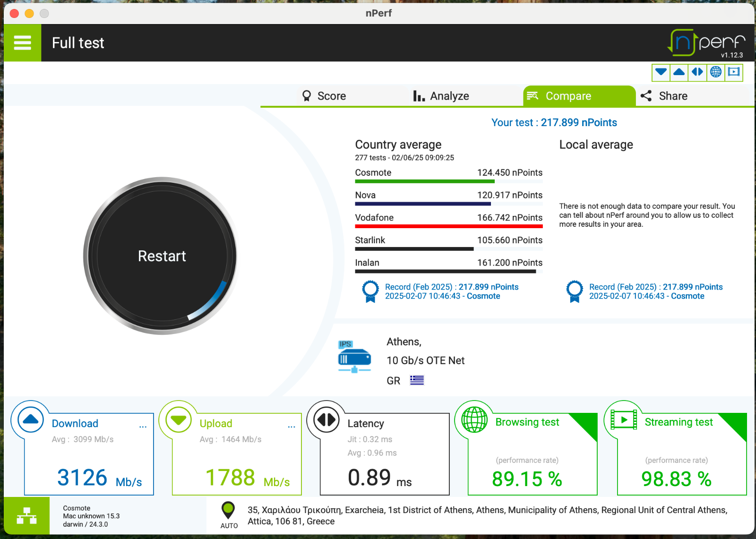Click "Mac unknown 15.3" device text

point(91,516)
